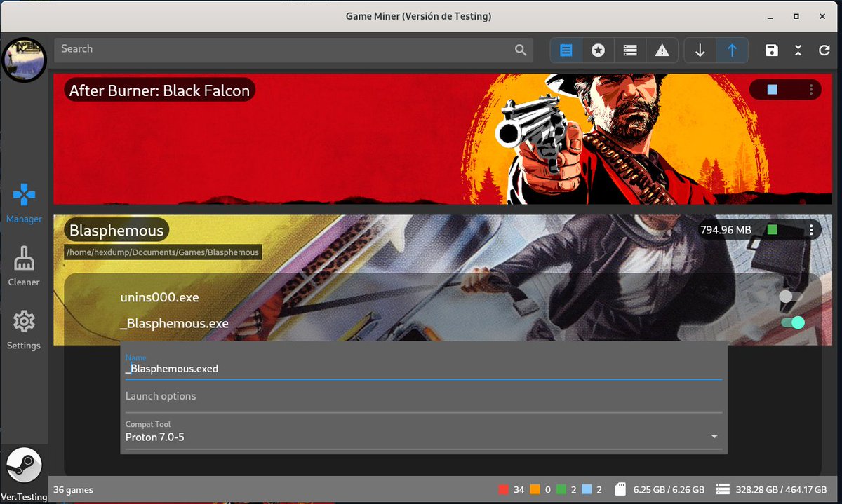Image resolution: width=842 pixels, height=504 pixels.
Task: Click the 36 games counter
Action: 73,489
